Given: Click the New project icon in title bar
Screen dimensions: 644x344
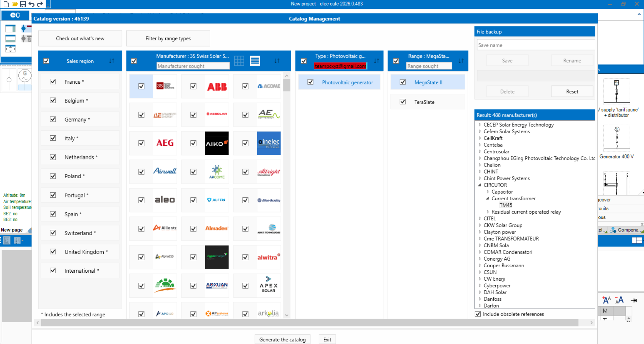Looking at the screenshot, I should point(6,4).
